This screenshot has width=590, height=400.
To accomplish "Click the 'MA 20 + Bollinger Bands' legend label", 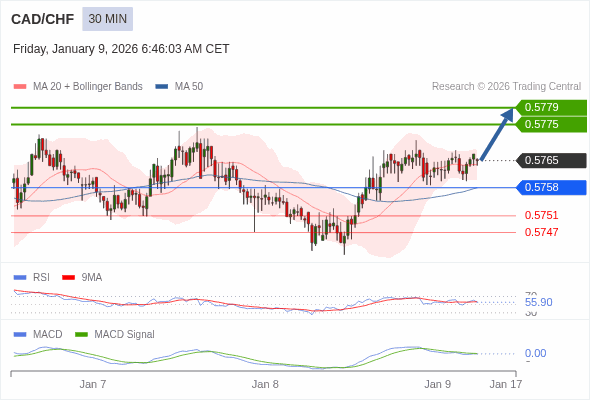I will [x=88, y=87].
